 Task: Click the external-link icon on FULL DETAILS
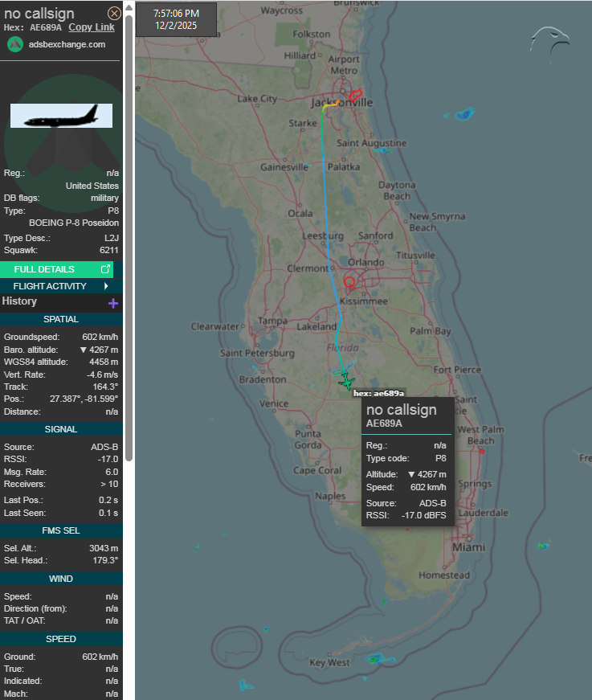(105, 268)
